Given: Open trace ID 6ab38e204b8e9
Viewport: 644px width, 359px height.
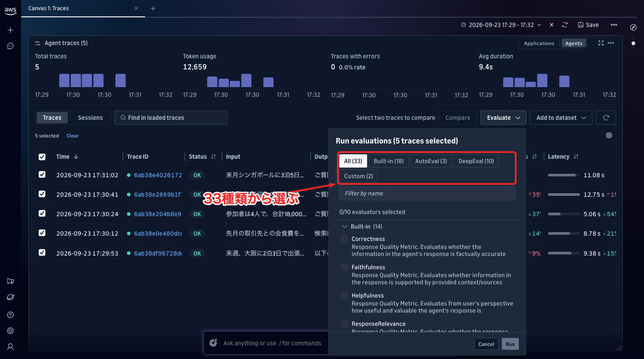Looking at the screenshot, I should (x=157, y=214).
